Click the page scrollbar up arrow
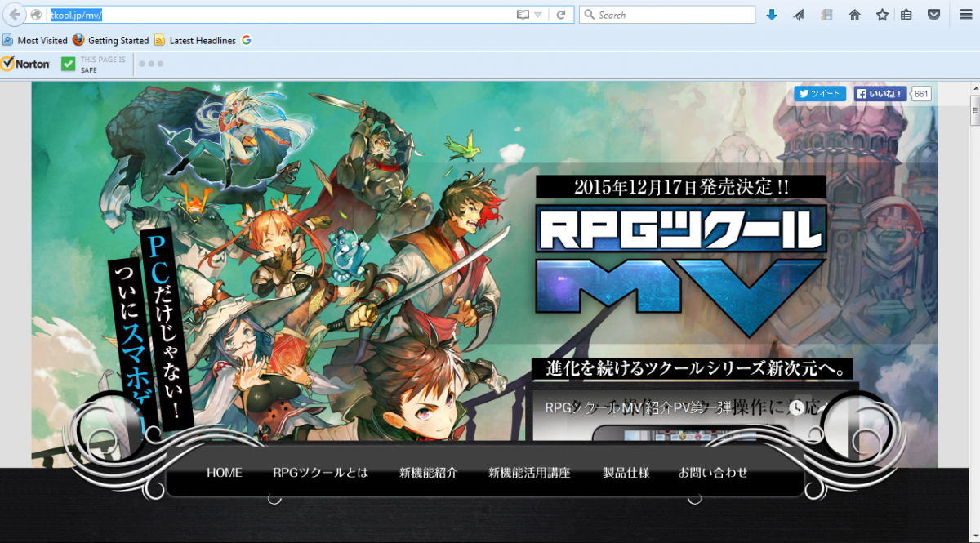 pyautogui.click(x=974, y=89)
